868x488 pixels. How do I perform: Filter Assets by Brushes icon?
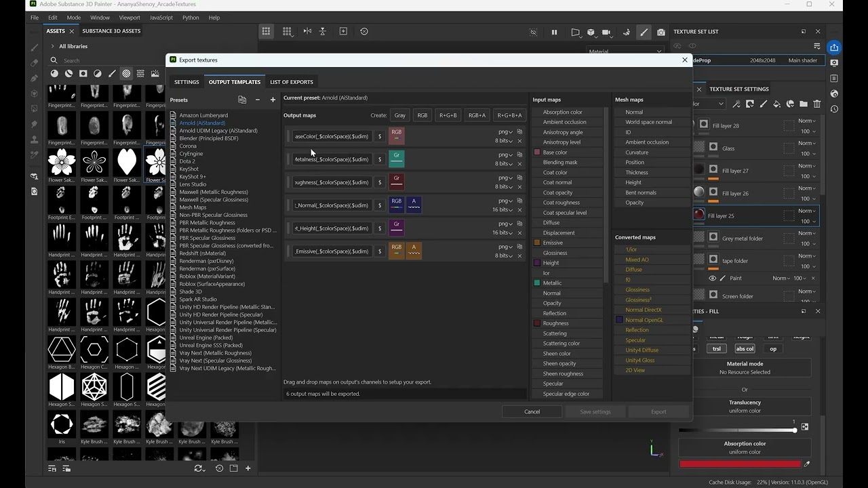pyautogui.click(x=112, y=74)
